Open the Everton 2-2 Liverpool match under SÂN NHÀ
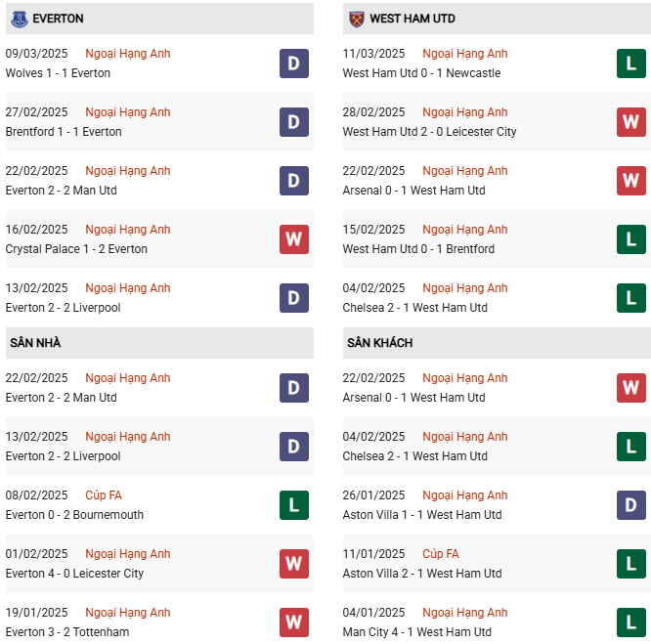 point(63,456)
